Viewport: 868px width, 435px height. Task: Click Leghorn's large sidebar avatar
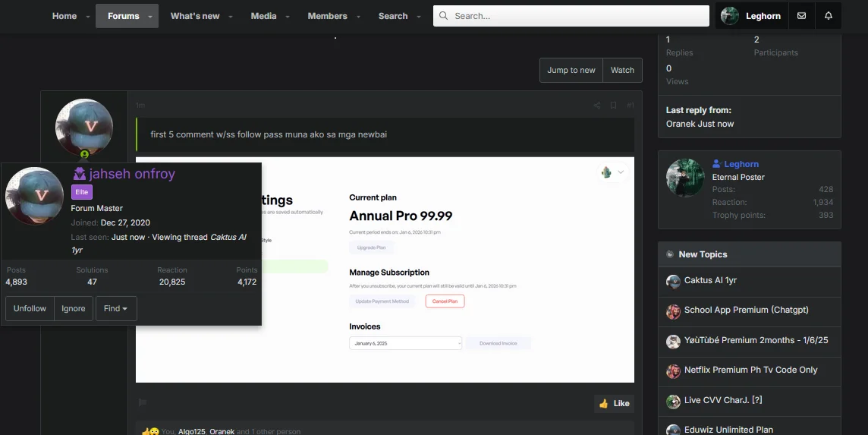(x=685, y=178)
